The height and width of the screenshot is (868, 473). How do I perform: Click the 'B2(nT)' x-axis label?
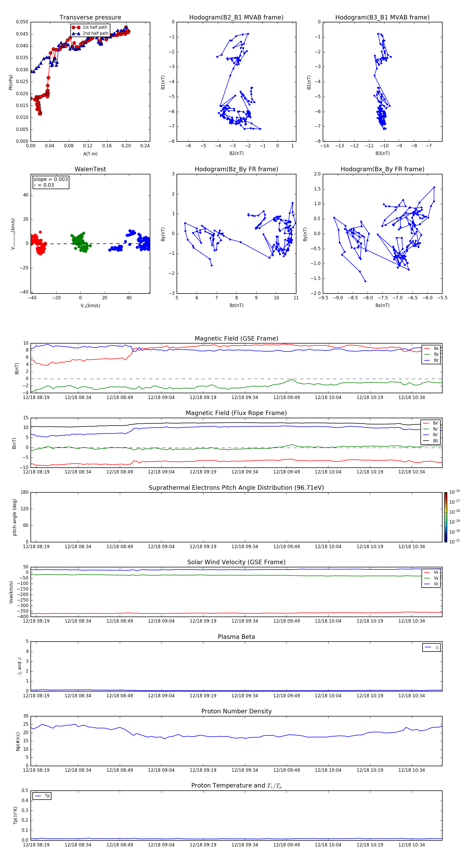point(236,153)
